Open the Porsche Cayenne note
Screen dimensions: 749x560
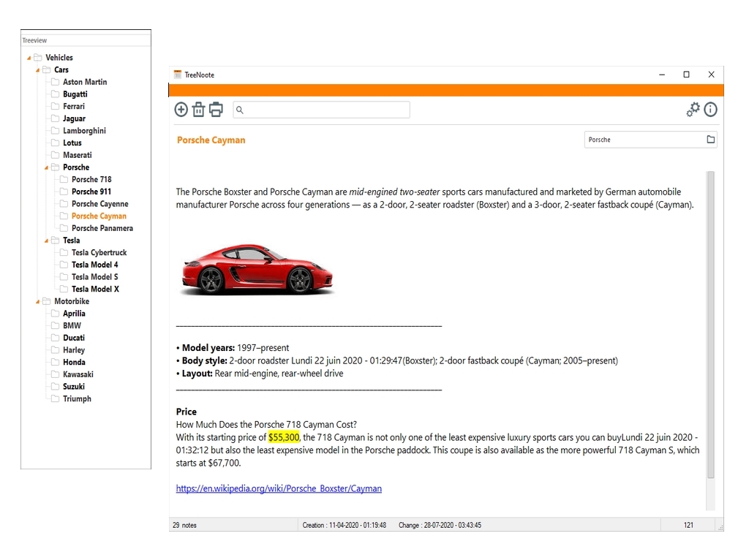(99, 204)
